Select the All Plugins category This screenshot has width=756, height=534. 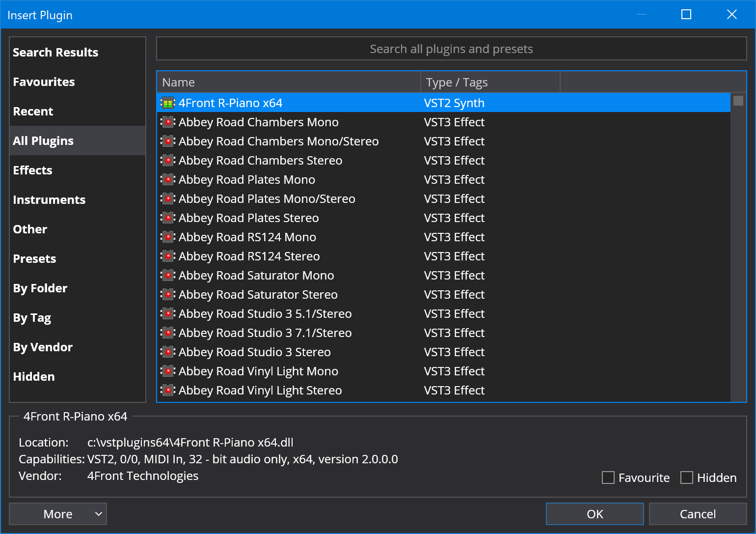point(78,141)
